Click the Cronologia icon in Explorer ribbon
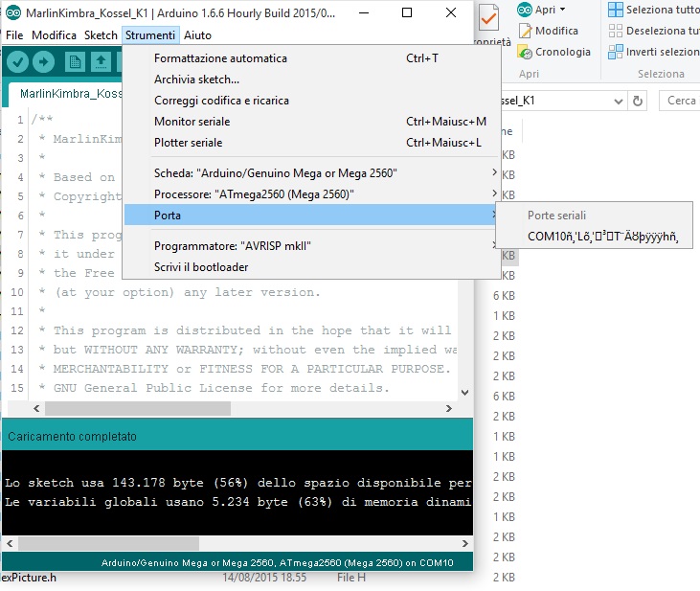The image size is (700, 591). coord(525,53)
